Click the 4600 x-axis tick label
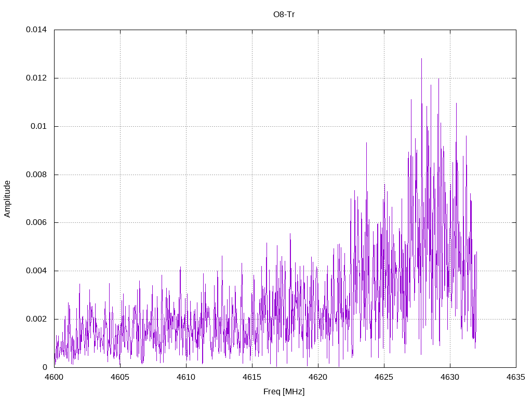Screen dimensions: 532x399 click(54, 377)
